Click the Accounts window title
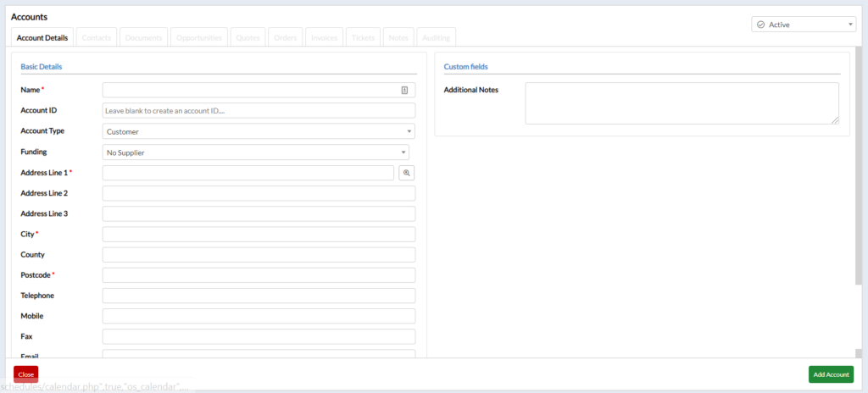This screenshot has height=393, width=868. [30, 17]
